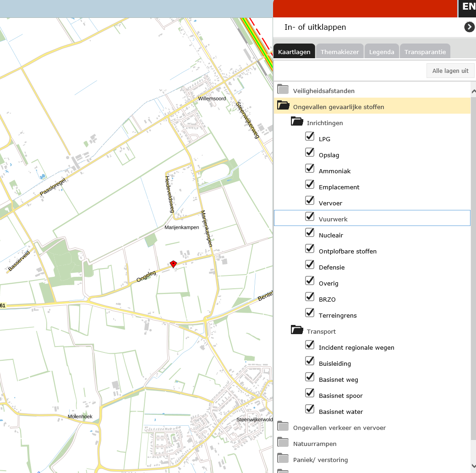Viewport: 476px width, 473px height.
Task: Expand the Ongevallen verkeer en vervoer folder
Action: coord(283,426)
